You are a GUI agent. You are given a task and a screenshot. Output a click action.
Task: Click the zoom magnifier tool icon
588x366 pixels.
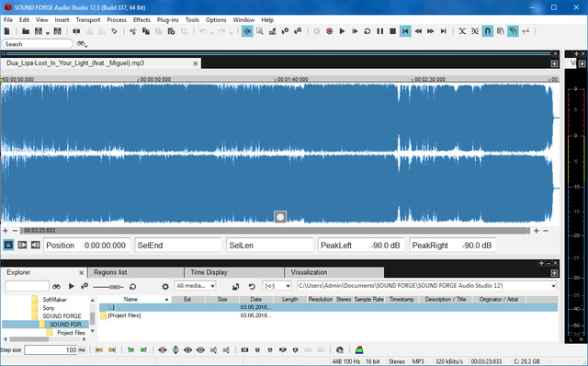tap(260, 31)
